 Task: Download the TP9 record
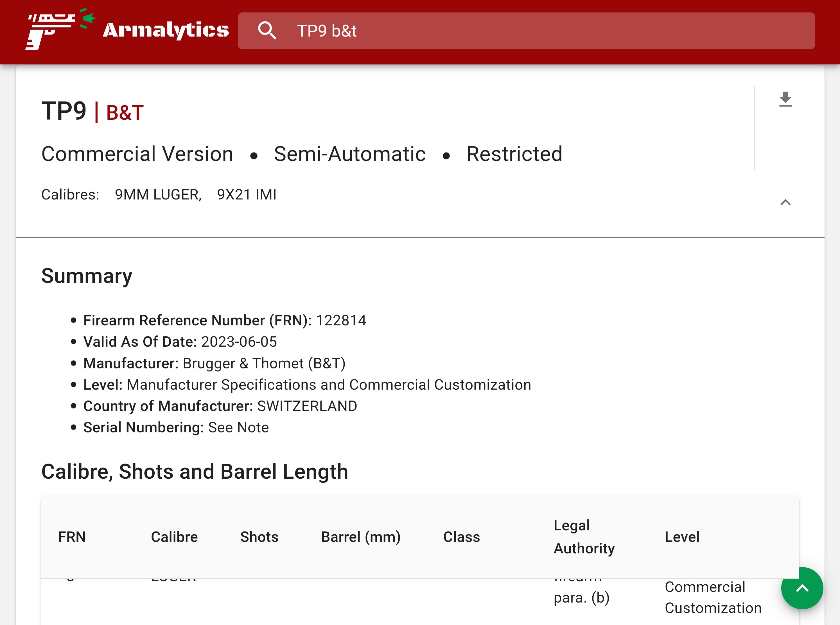click(785, 99)
